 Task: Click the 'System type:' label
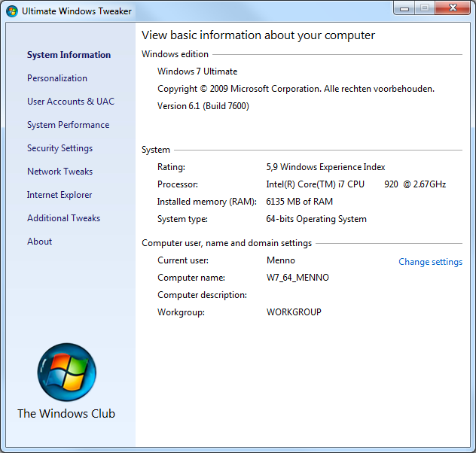click(x=182, y=219)
